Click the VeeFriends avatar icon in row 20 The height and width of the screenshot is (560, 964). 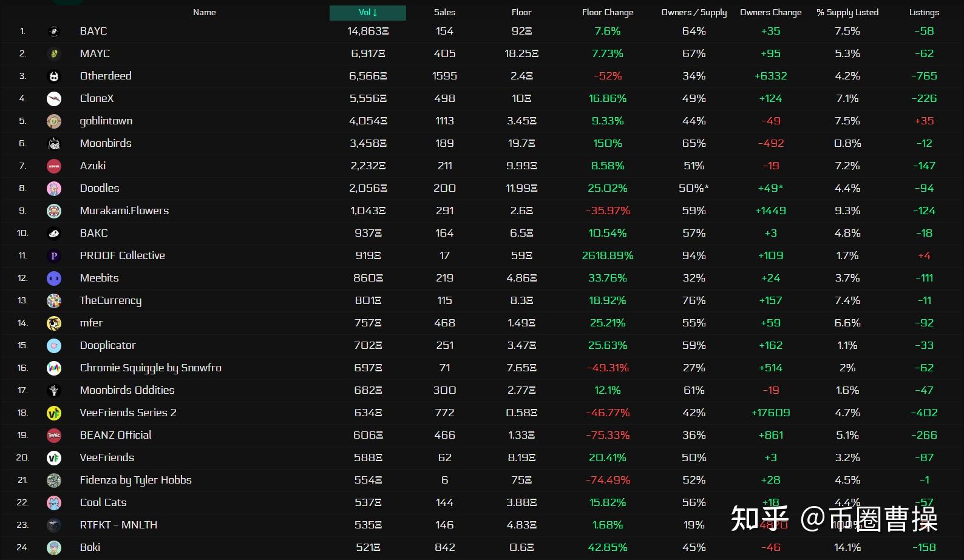point(54,458)
